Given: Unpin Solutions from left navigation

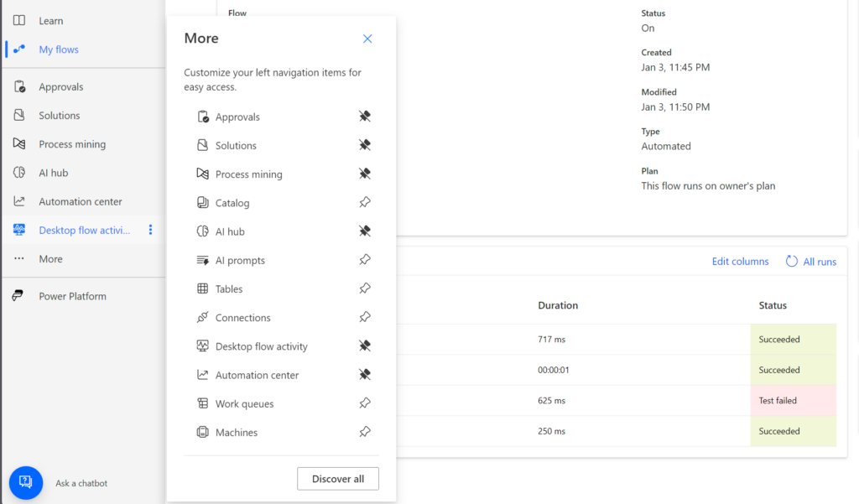Looking at the screenshot, I should [365, 144].
